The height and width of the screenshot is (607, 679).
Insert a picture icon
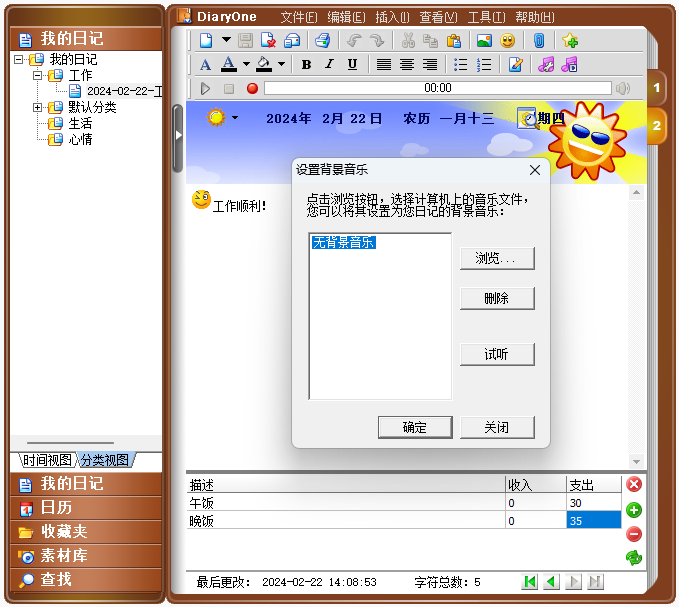[484, 40]
